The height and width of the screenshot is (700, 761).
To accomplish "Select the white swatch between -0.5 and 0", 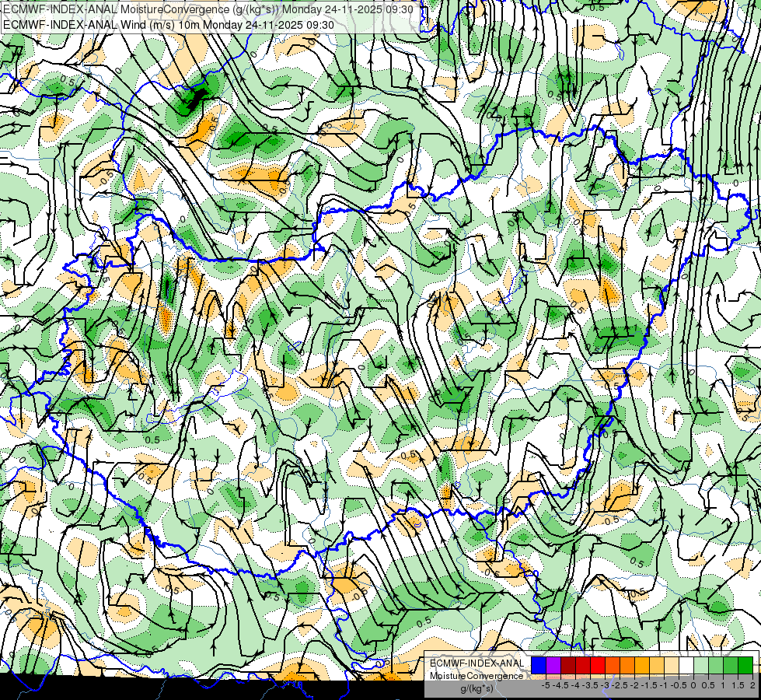I will [686, 665].
